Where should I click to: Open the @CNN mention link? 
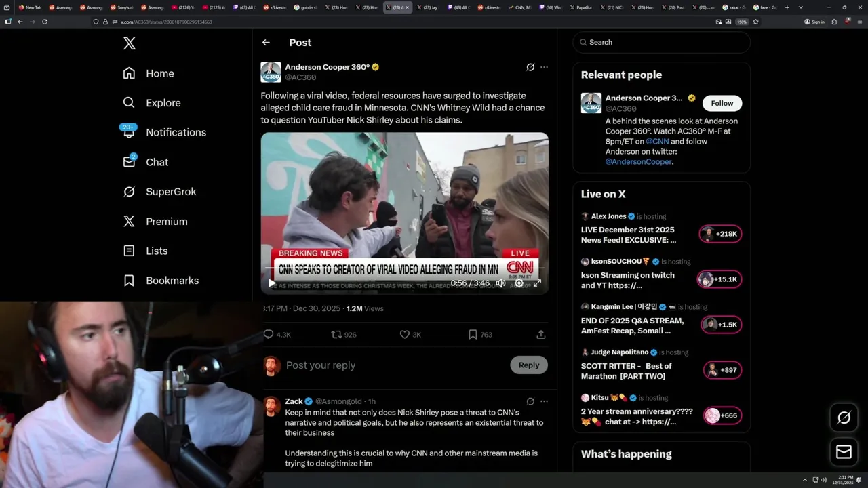tap(657, 142)
